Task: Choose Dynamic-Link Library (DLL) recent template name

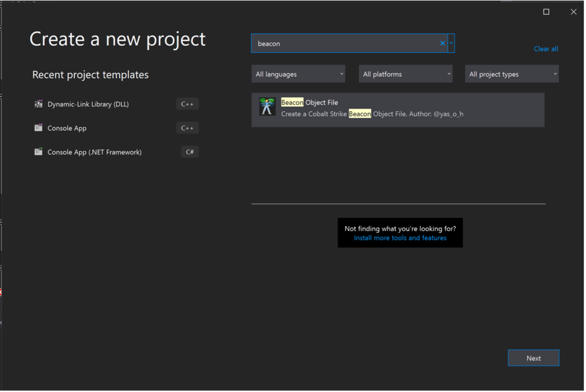Action: (x=88, y=104)
